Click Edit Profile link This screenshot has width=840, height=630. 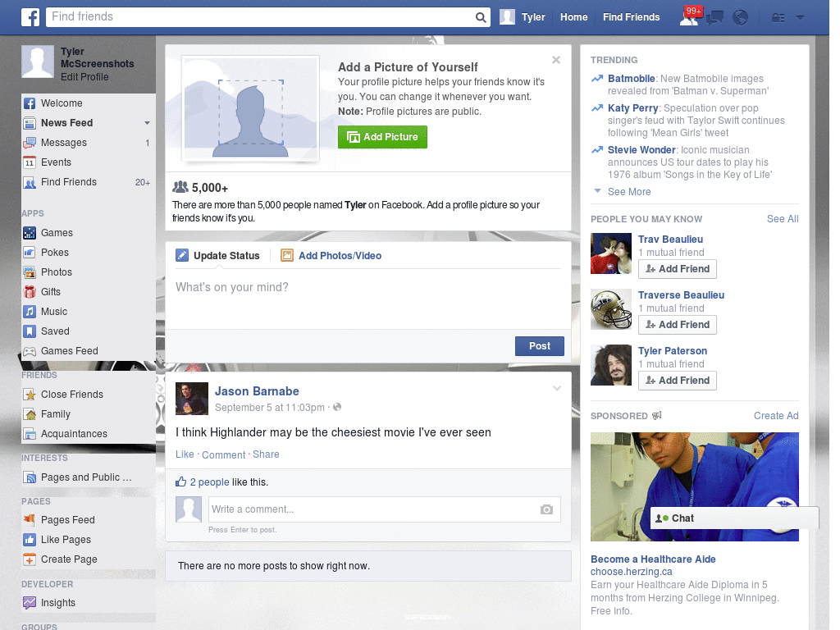pyautogui.click(x=84, y=77)
